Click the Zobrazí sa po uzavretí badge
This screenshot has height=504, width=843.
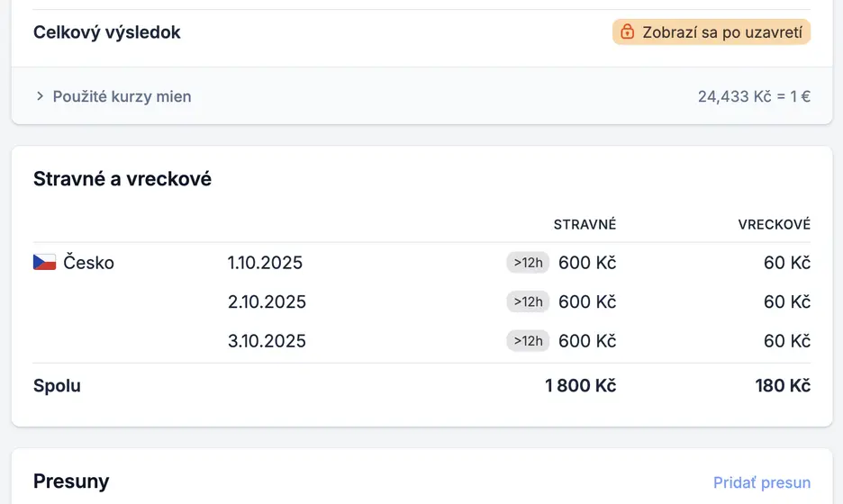click(712, 32)
